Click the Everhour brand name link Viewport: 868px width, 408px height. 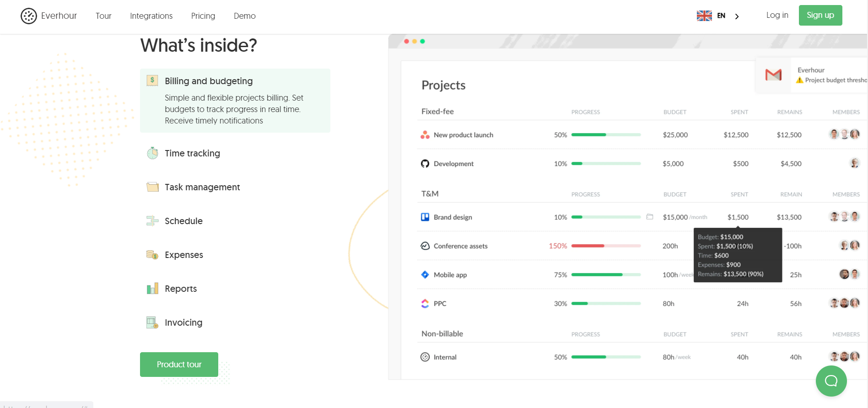coord(59,16)
